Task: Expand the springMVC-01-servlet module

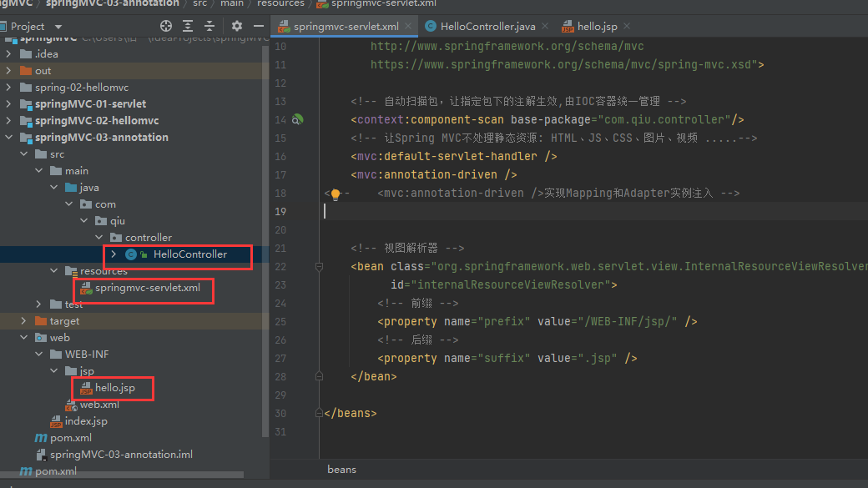Action: (x=8, y=103)
